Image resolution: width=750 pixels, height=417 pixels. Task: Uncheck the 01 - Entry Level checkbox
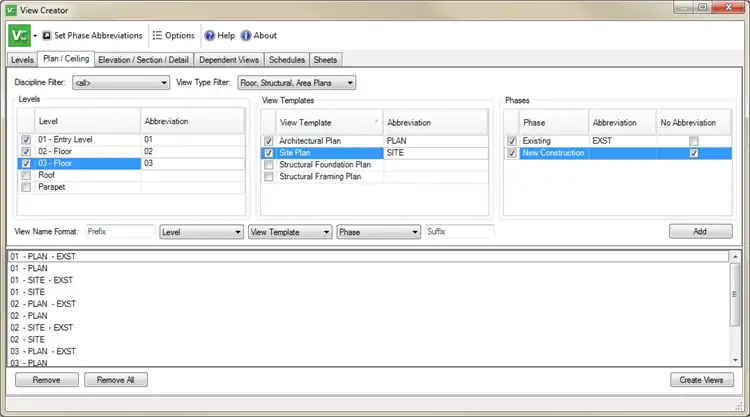pos(26,140)
